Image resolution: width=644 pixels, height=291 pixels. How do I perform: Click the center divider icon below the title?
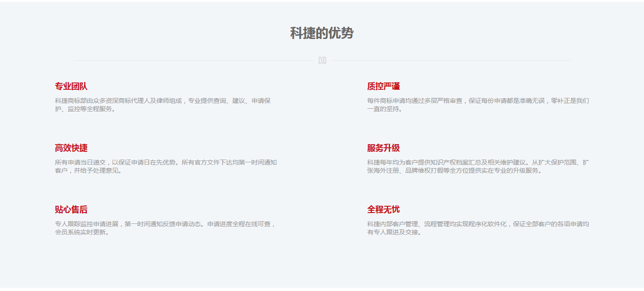coord(322,60)
